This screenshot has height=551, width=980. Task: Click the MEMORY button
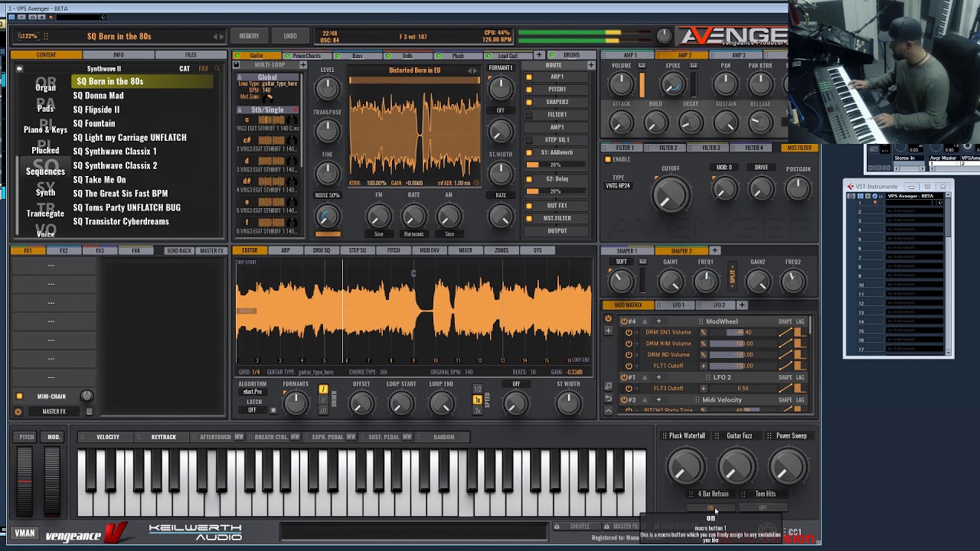[x=249, y=36]
